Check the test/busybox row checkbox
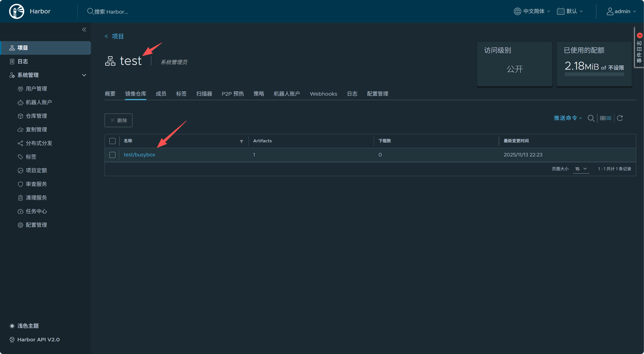Viewport: 644px width, 354px height. click(x=112, y=155)
